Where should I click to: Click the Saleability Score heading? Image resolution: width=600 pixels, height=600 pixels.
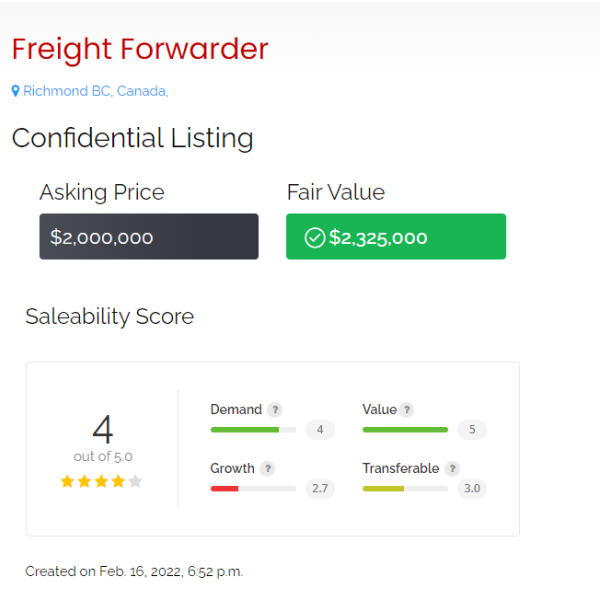(x=110, y=317)
